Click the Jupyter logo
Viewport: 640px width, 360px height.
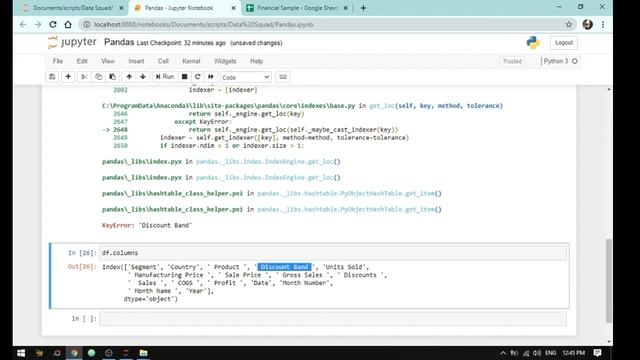click(72, 42)
